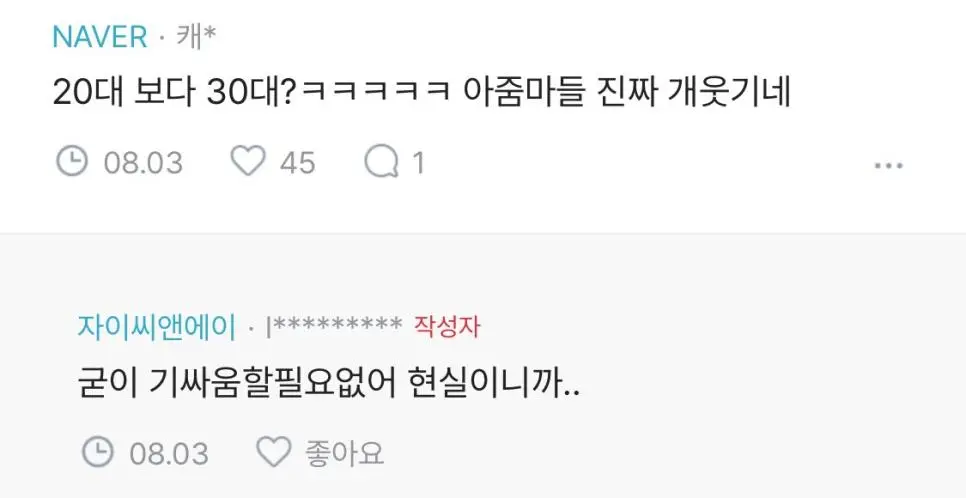Open the three-dot more options menu
The width and height of the screenshot is (966, 498).
click(x=888, y=165)
